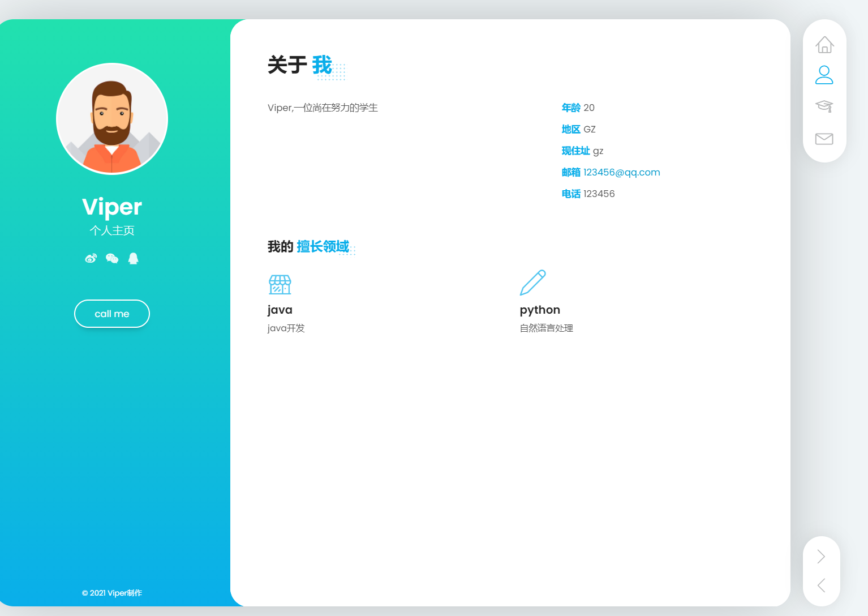Image resolution: width=868 pixels, height=616 pixels.
Task: Click the email address 123456@qq.com
Action: click(621, 172)
